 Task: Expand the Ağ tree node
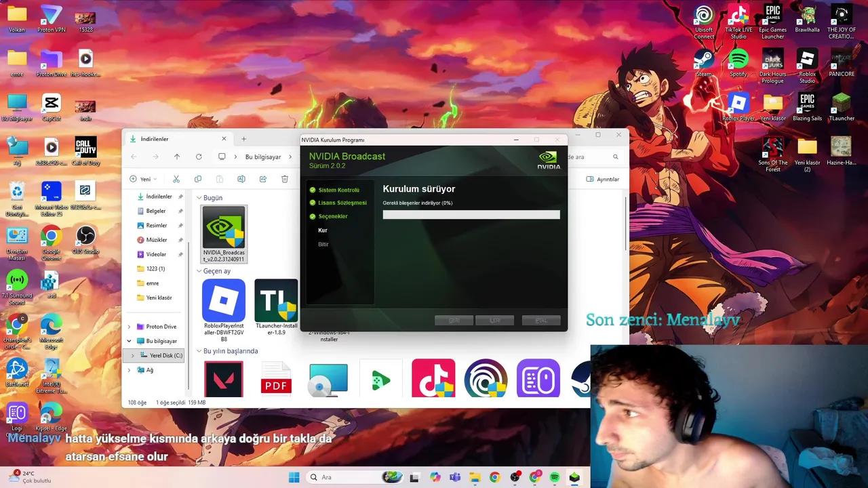pos(130,370)
